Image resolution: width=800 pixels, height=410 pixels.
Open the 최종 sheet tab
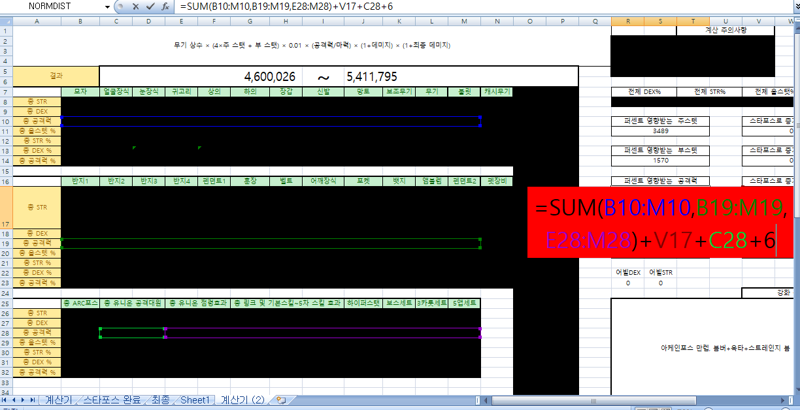[x=160, y=400]
